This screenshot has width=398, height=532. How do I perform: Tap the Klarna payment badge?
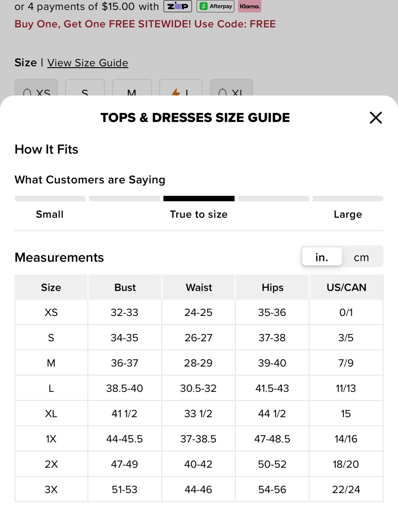coord(249,6)
